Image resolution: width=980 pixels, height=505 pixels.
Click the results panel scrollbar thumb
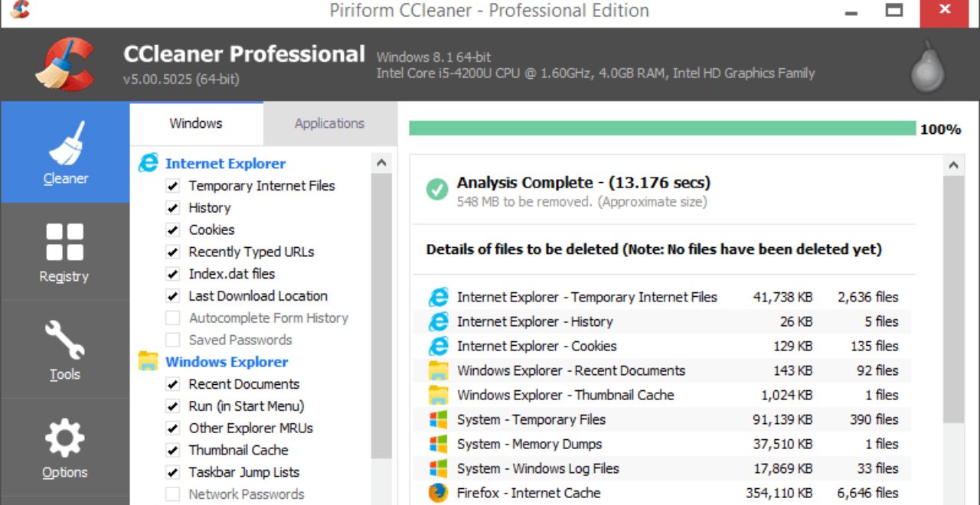point(953,299)
